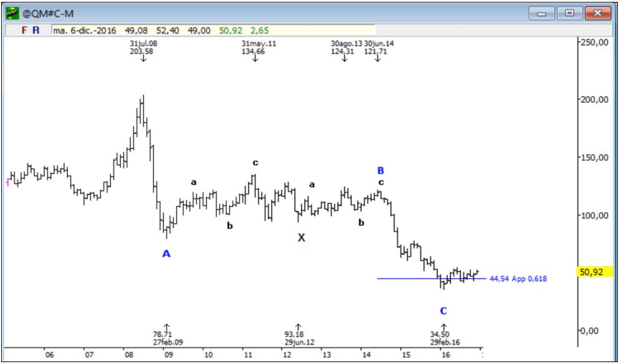Select the 93,18 29jun.12 low marker

pos(299,335)
